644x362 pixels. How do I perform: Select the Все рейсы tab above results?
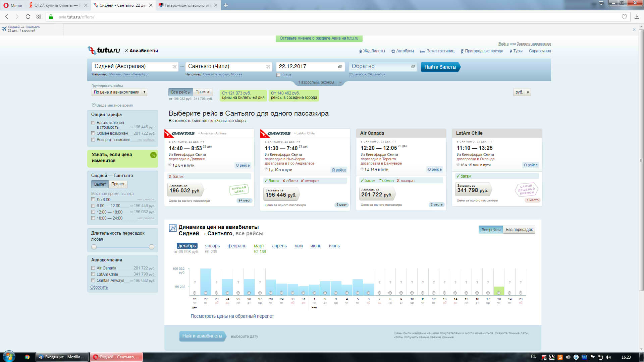[181, 92]
